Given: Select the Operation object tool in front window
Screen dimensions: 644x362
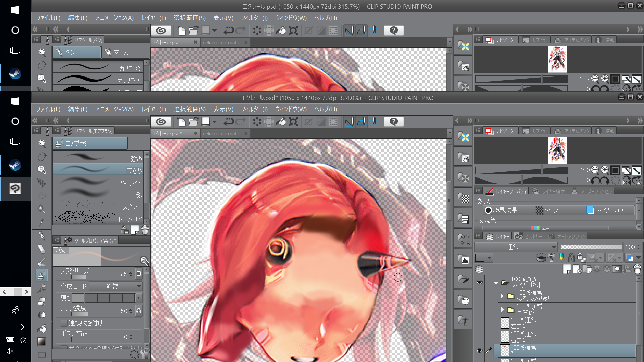Looking at the screenshot, I should [x=42, y=170].
